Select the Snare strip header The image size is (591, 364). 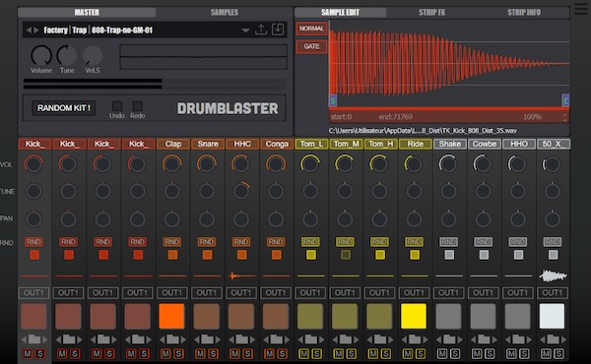coord(208,144)
